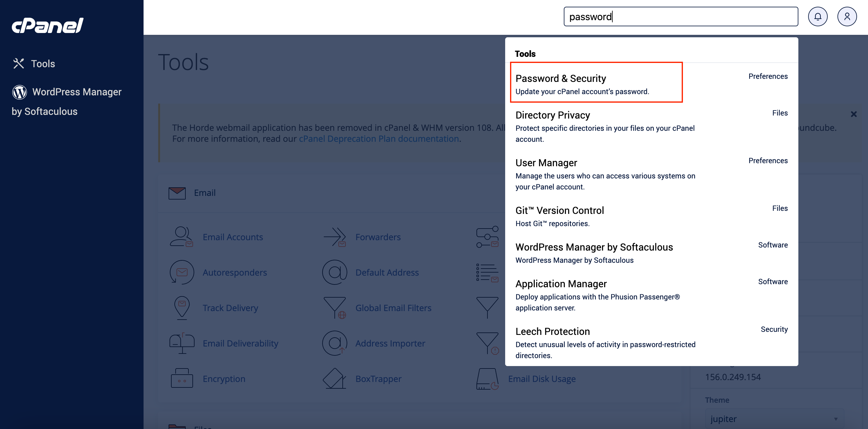The height and width of the screenshot is (429, 868).
Task: Select Application Manager search result
Action: point(651,295)
